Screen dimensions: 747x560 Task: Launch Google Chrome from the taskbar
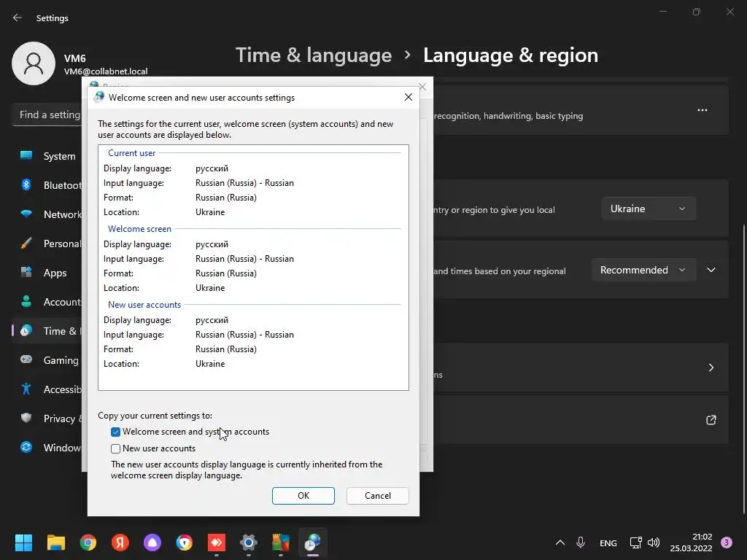pyautogui.click(x=88, y=542)
